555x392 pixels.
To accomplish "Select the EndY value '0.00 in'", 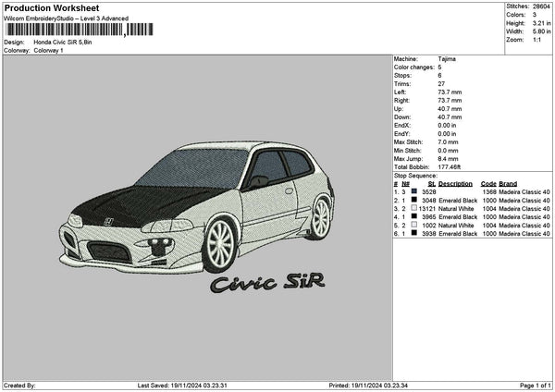I will [x=447, y=134].
